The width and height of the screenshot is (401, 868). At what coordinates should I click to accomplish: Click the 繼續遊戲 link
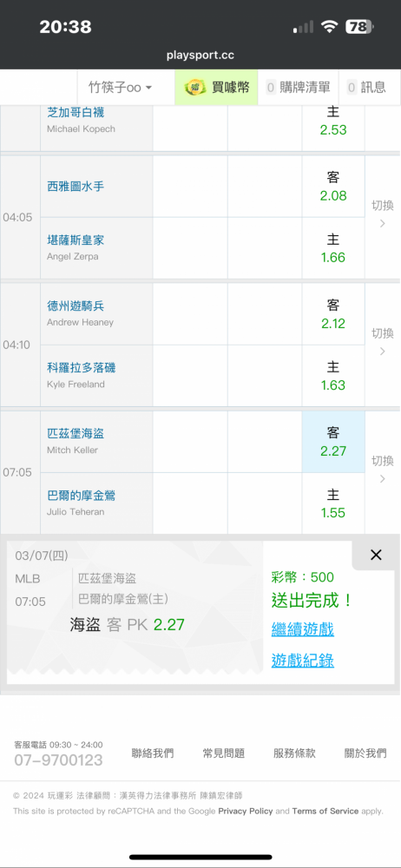pos(302,629)
